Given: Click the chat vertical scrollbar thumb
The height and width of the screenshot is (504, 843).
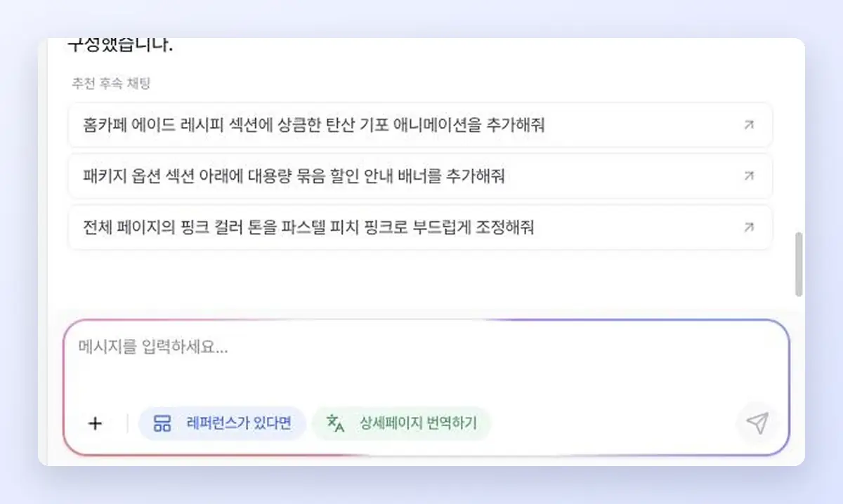Looking at the screenshot, I should click(799, 264).
